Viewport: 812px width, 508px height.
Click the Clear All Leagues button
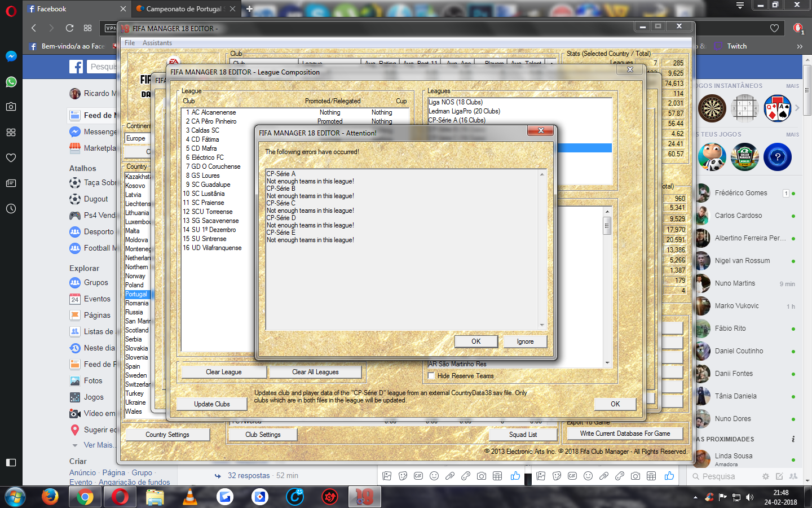tap(315, 372)
